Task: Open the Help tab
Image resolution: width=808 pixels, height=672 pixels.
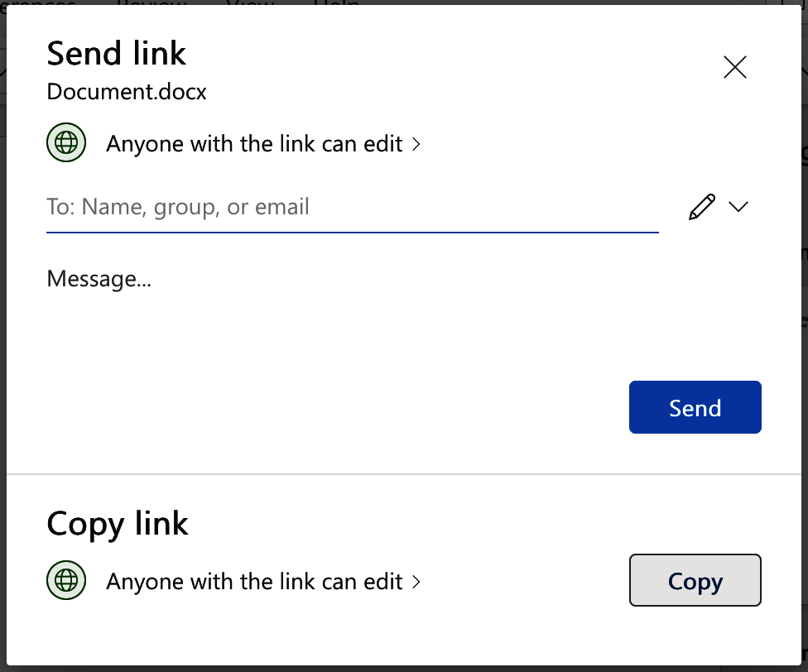Action: [338, 7]
